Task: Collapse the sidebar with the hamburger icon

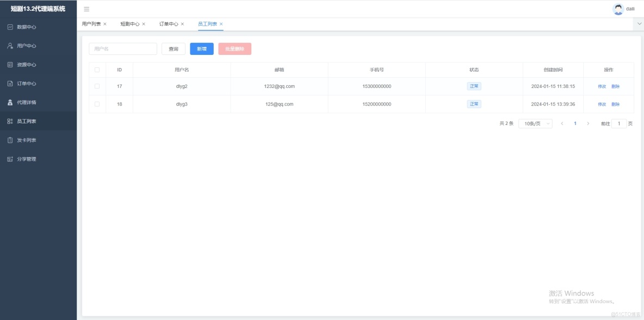Action: [86, 9]
